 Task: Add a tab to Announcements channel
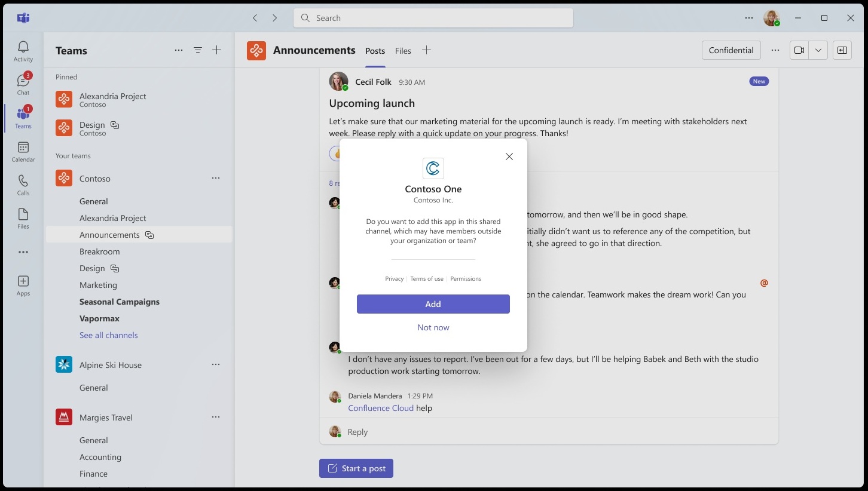[x=426, y=50]
